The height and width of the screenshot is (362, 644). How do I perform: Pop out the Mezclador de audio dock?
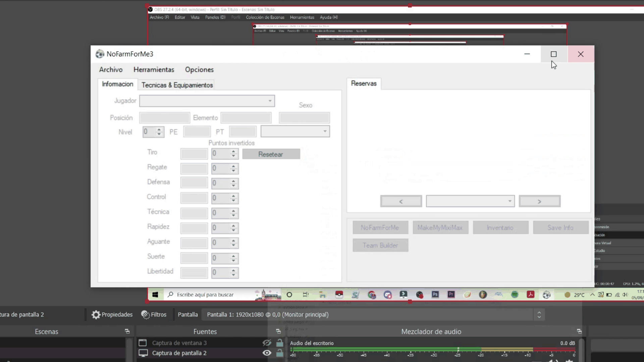click(x=579, y=331)
